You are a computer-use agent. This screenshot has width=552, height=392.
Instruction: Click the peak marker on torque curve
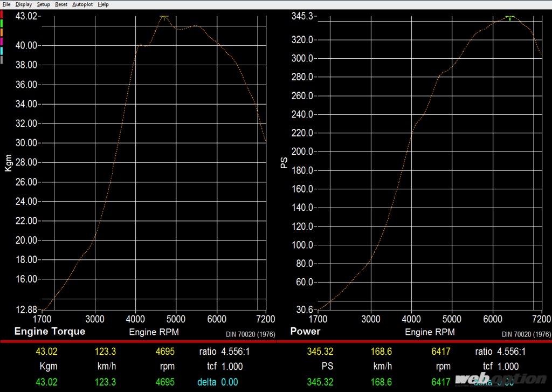pos(164,17)
